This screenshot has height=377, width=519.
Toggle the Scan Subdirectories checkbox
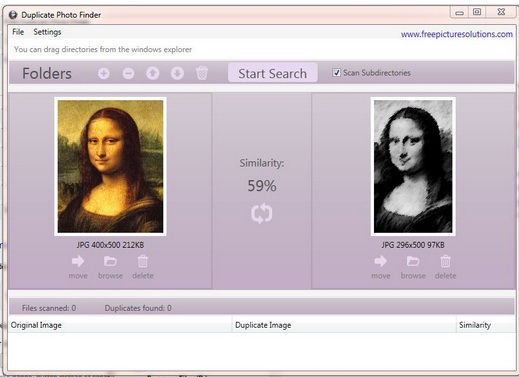(x=336, y=73)
